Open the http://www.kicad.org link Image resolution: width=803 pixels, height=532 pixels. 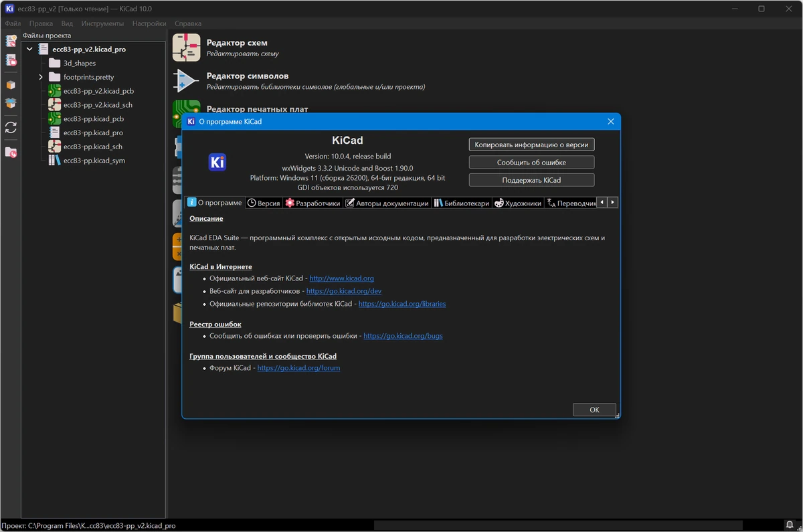click(341, 278)
